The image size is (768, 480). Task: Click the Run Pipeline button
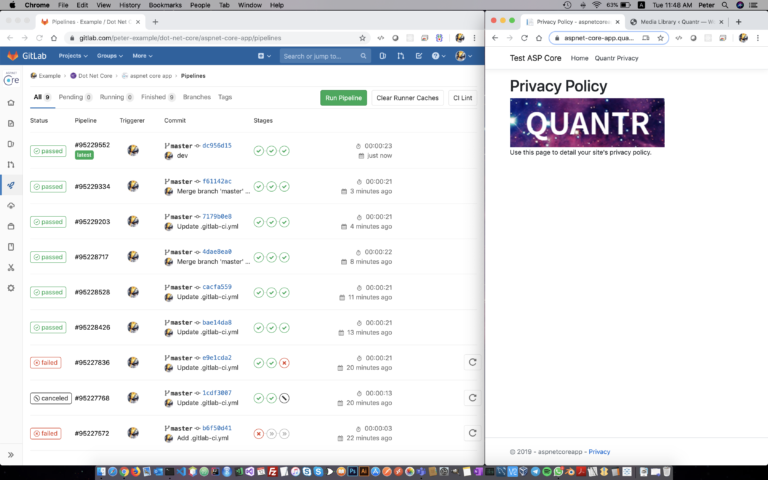[x=343, y=97]
